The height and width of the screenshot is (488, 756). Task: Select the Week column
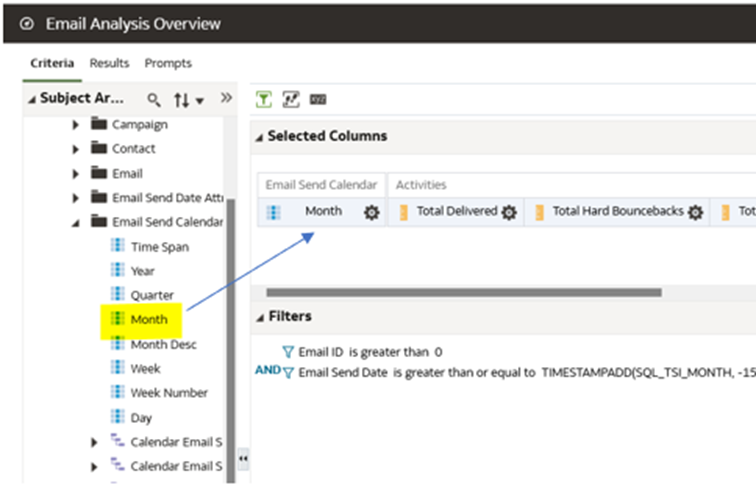click(x=145, y=369)
